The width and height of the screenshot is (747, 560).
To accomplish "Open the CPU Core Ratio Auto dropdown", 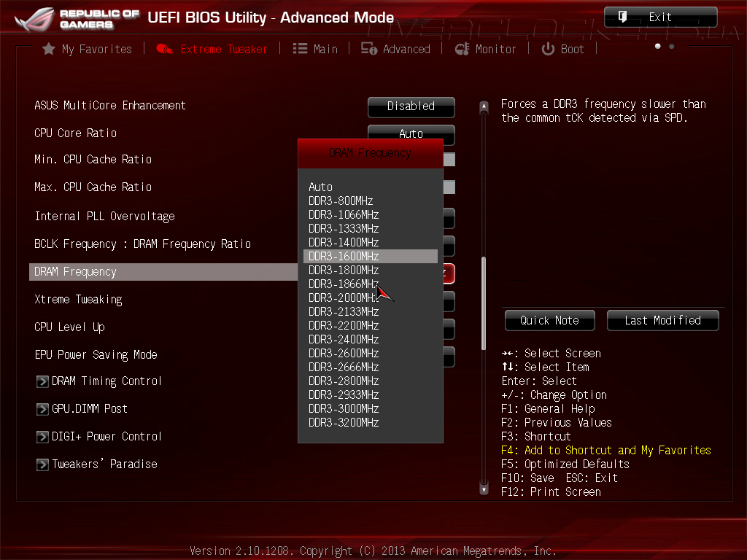I will pyautogui.click(x=411, y=132).
